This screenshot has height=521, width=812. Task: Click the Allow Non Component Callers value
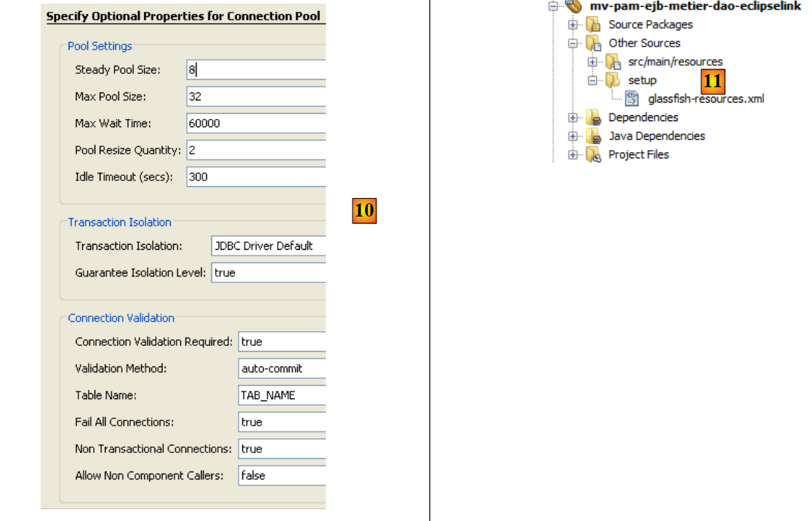282,476
